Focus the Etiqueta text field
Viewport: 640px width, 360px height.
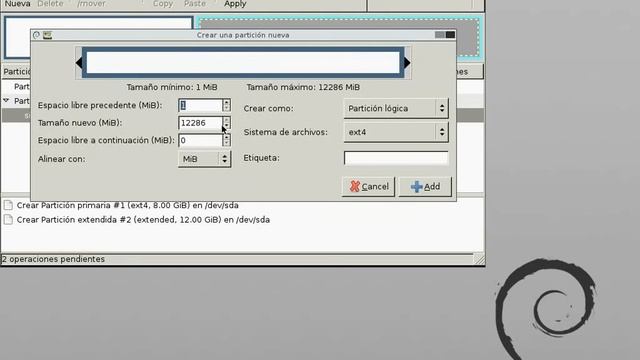396,158
